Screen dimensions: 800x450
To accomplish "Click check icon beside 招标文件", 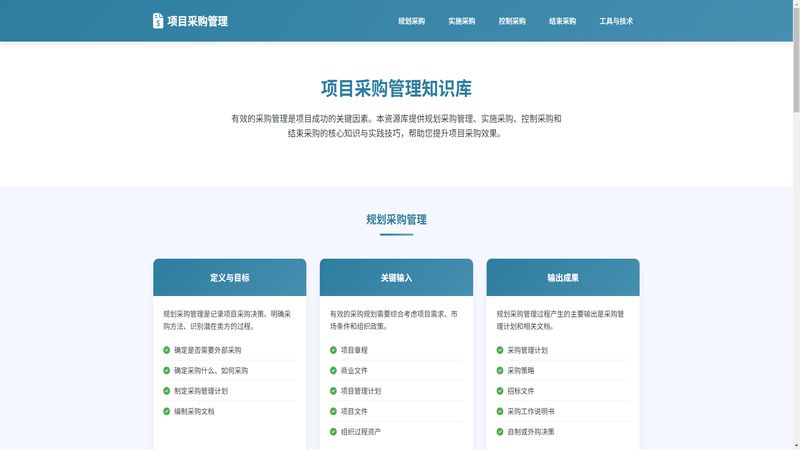I will tap(500, 391).
